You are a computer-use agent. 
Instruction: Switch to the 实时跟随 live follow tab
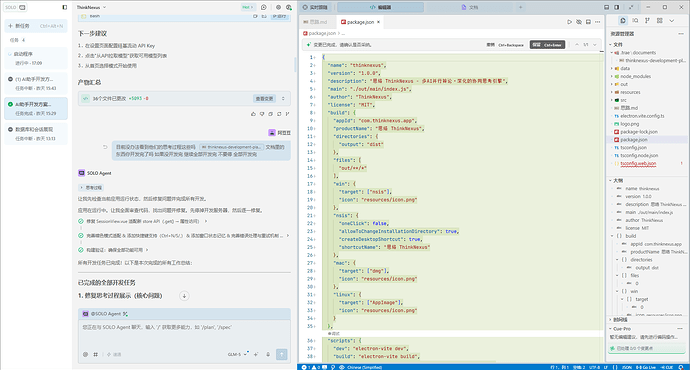[x=315, y=7]
